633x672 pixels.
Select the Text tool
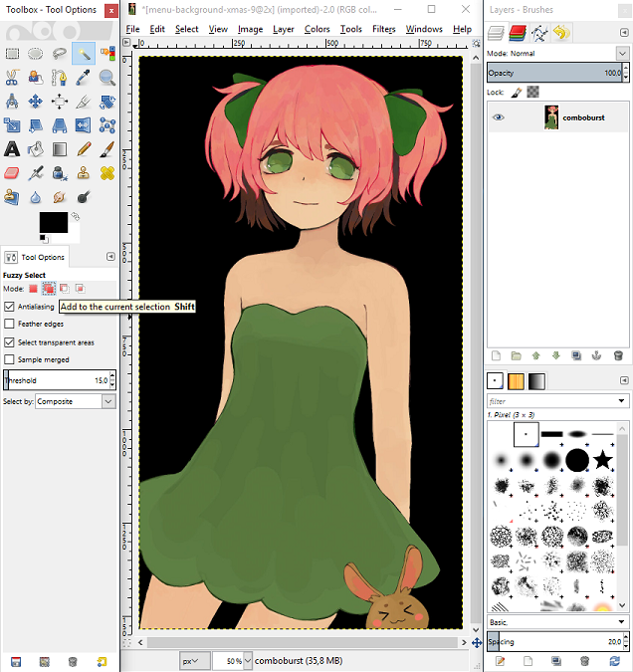coord(12,149)
